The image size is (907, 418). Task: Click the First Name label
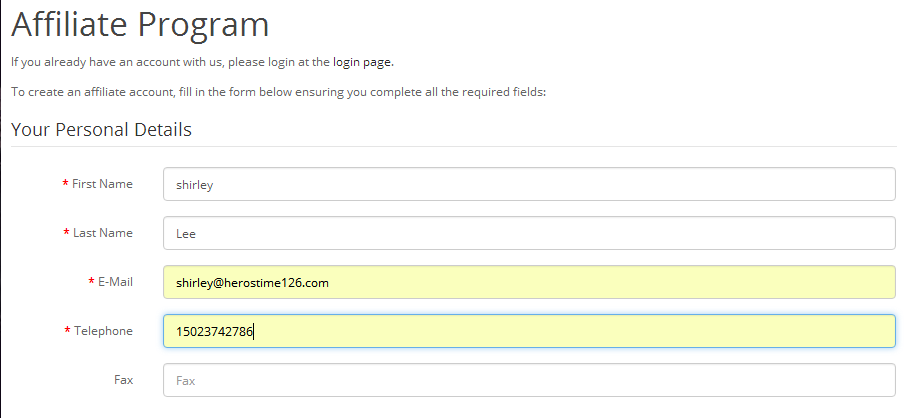pyautogui.click(x=102, y=184)
